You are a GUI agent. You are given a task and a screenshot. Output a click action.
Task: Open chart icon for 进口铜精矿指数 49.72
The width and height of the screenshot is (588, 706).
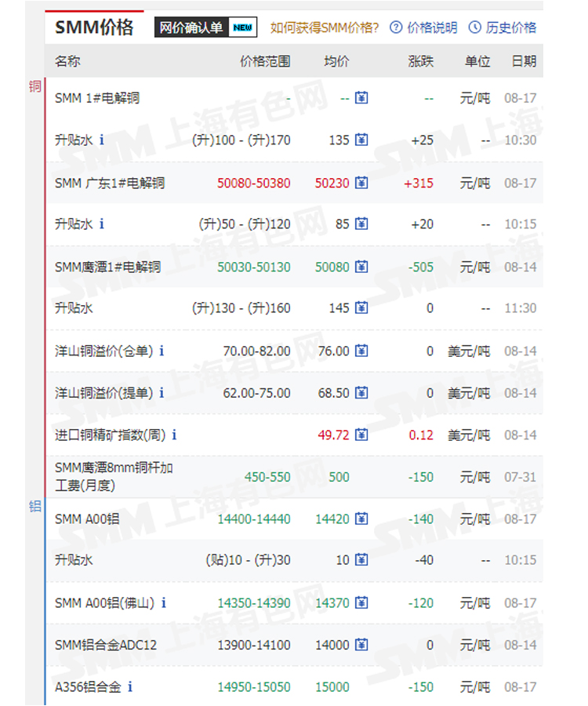(361, 435)
